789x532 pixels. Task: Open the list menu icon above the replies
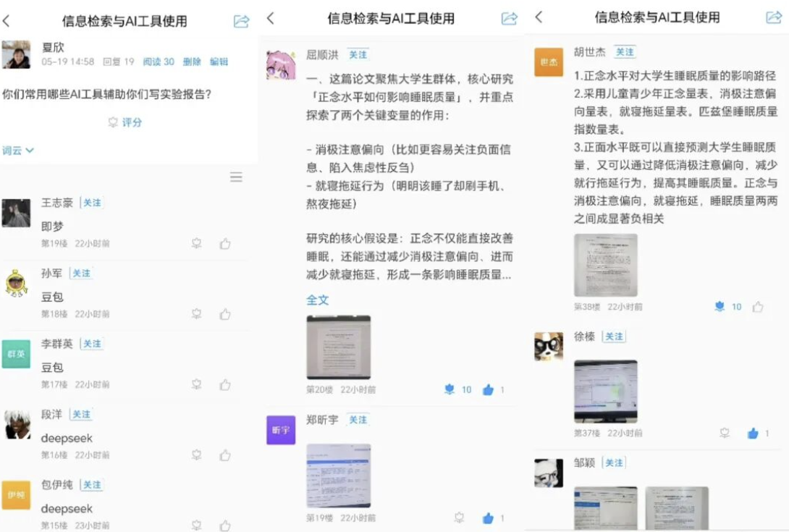click(x=236, y=177)
